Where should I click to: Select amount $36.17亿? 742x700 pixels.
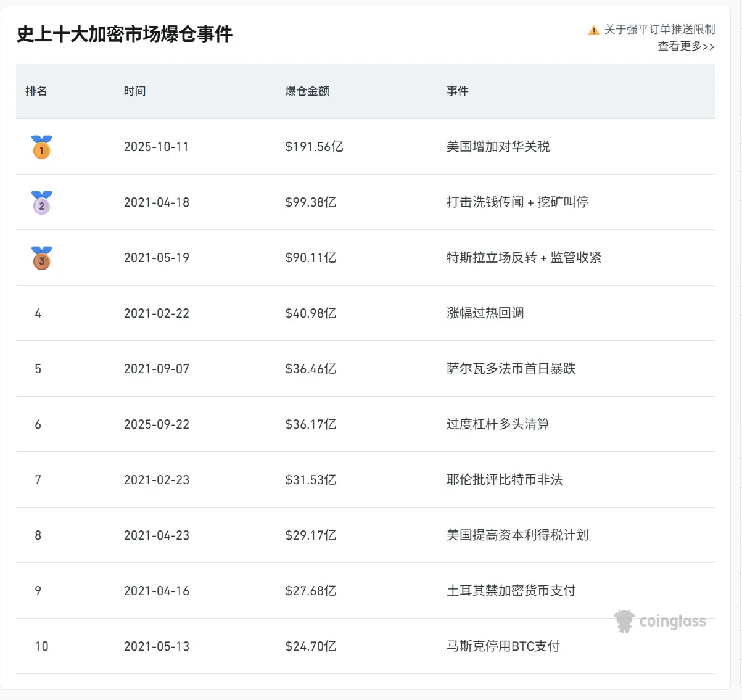pos(311,424)
